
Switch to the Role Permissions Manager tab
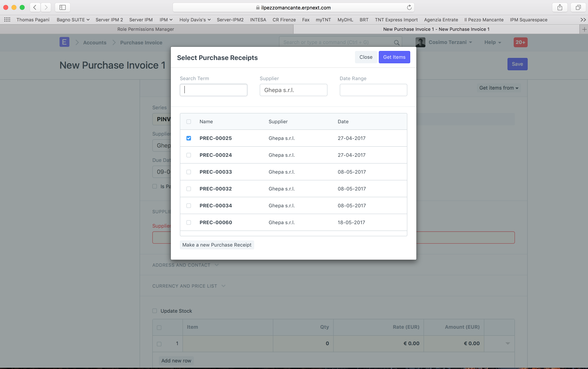click(145, 29)
